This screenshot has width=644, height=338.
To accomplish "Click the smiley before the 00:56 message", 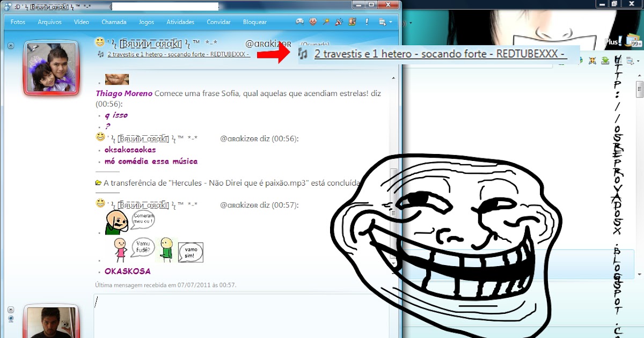I will [100, 137].
